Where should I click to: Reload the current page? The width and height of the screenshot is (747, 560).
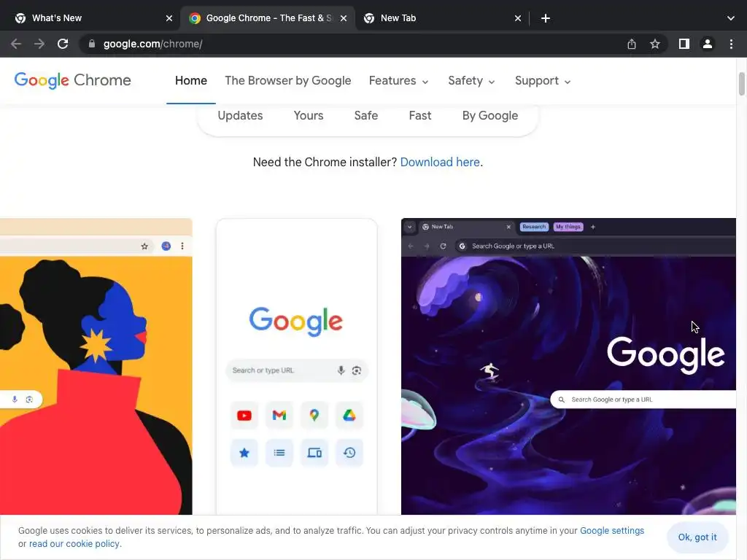pyautogui.click(x=63, y=44)
